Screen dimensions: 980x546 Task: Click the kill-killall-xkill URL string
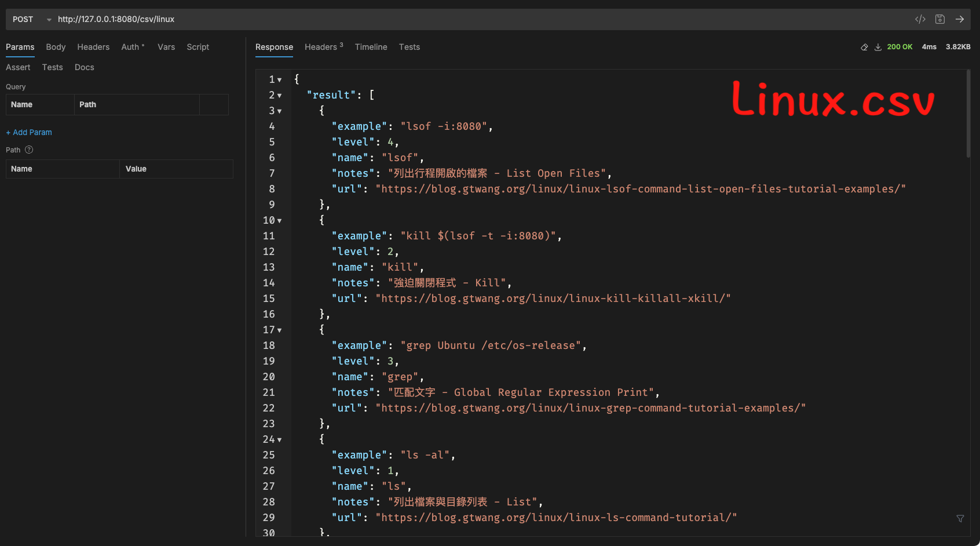(x=553, y=299)
